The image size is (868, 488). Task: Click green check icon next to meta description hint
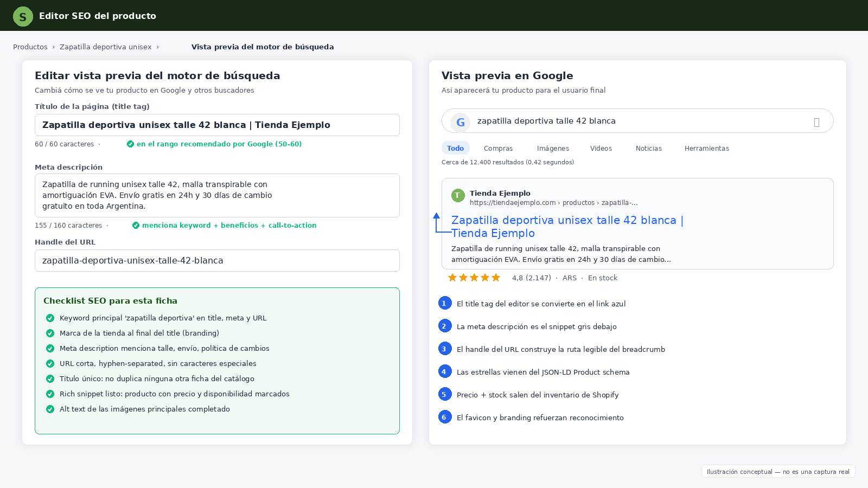coord(136,226)
